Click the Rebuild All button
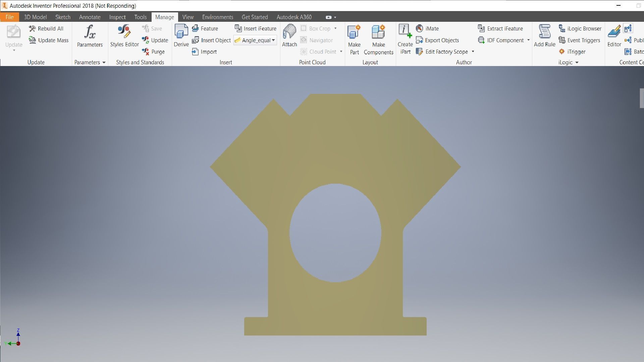The width and height of the screenshot is (644, 362). point(46,28)
